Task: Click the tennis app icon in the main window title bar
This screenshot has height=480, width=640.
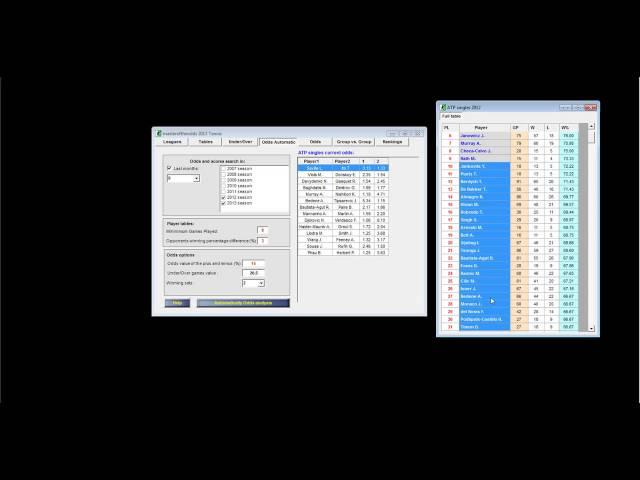Action: tap(159, 132)
